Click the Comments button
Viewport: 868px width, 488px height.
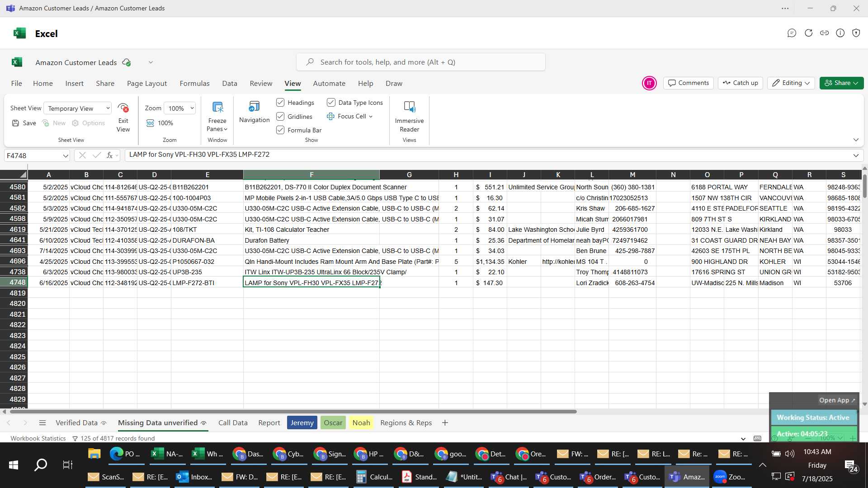(x=689, y=83)
